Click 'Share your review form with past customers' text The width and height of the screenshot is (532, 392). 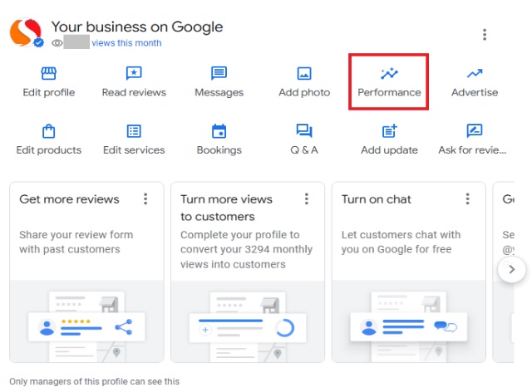[76, 242]
